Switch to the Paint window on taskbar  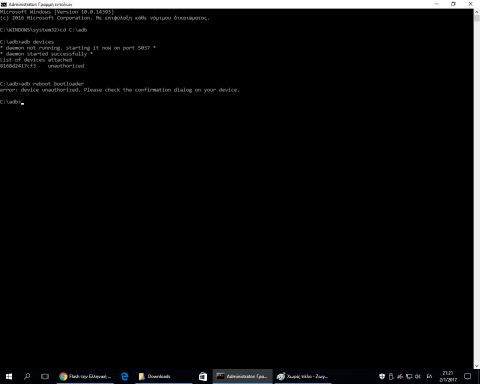(x=303, y=376)
